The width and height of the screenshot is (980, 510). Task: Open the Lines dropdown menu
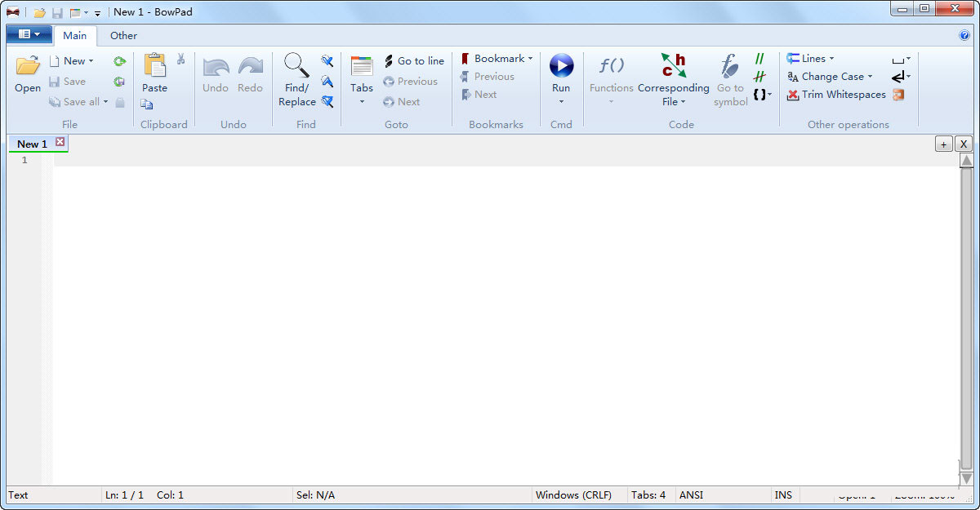[831, 59]
